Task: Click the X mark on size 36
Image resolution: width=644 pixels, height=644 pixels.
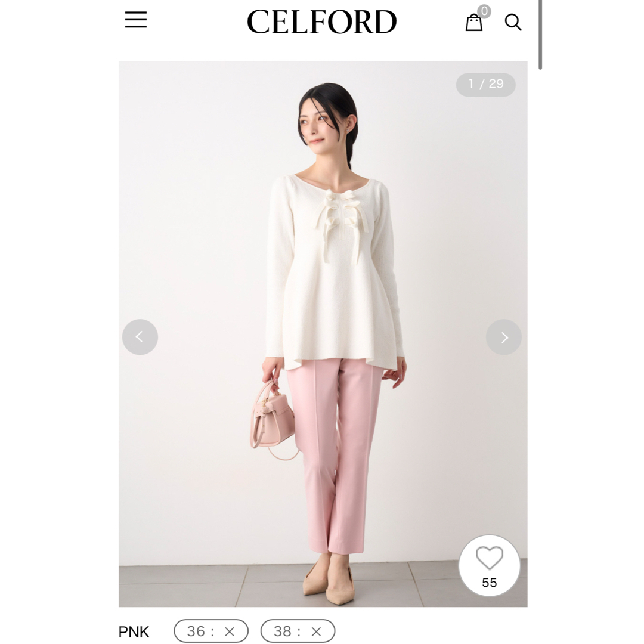Action: (x=230, y=631)
